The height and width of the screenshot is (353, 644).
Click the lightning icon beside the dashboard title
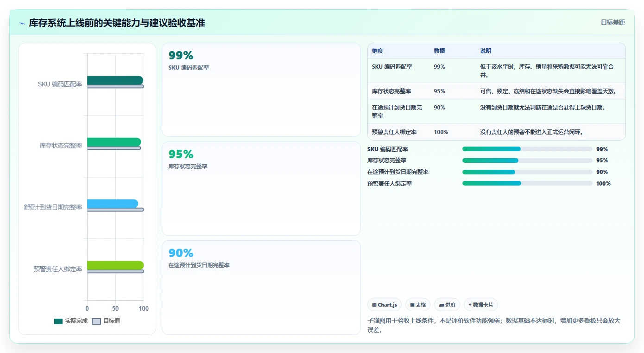pyautogui.click(x=22, y=23)
